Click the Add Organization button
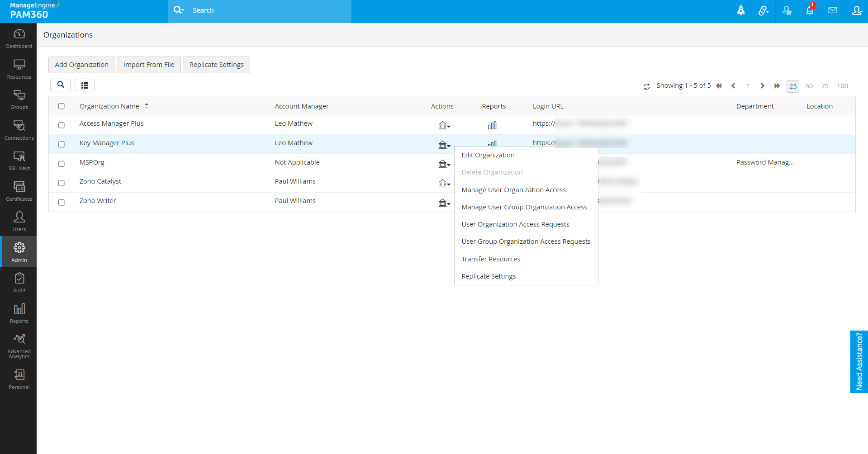868x454 pixels. point(82,65)
